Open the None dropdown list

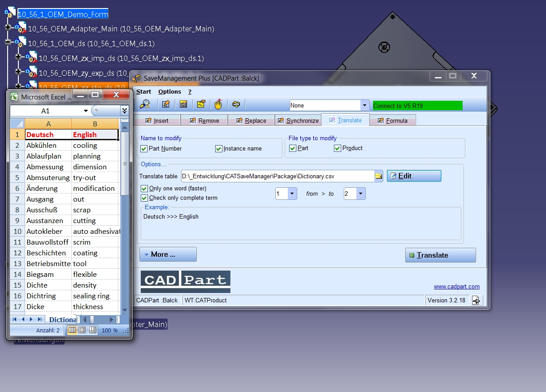click(x=365, y=106)
